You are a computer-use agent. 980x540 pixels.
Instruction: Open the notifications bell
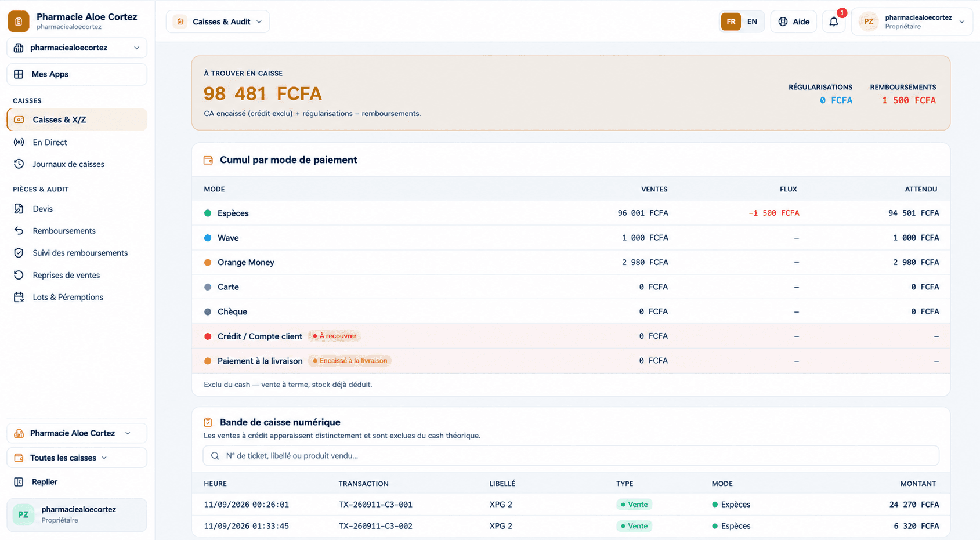tap(834, 21)
